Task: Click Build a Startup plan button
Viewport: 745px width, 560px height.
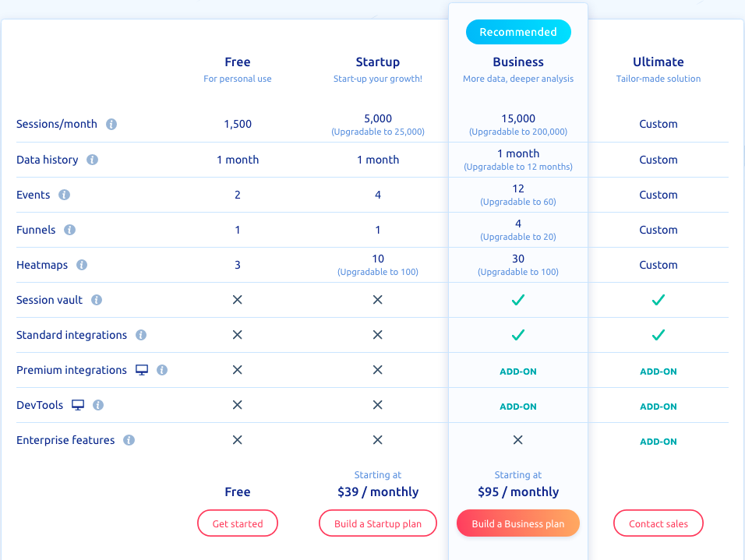Action: coord(378,523)
